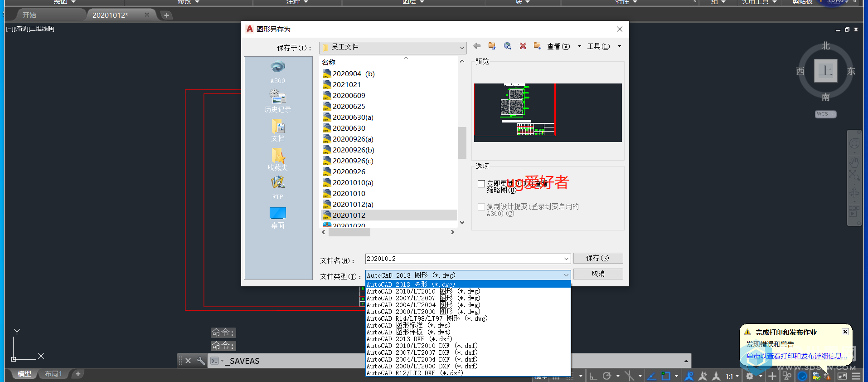Expand the 保存于 folder dropdown
Screen dimensions: 868x382
(x=461, y=47)
